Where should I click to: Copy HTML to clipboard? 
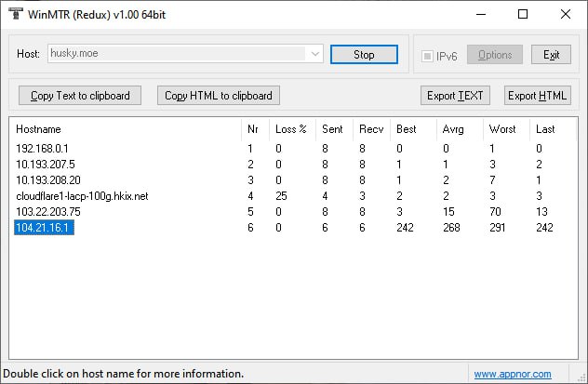pyautogui.click(x=218, y=96)
